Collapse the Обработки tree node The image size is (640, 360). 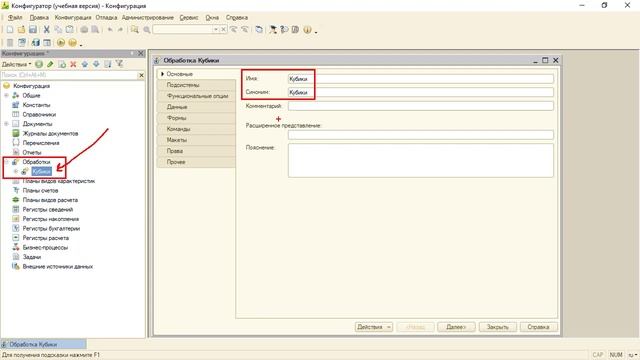(x=7, y=162)
